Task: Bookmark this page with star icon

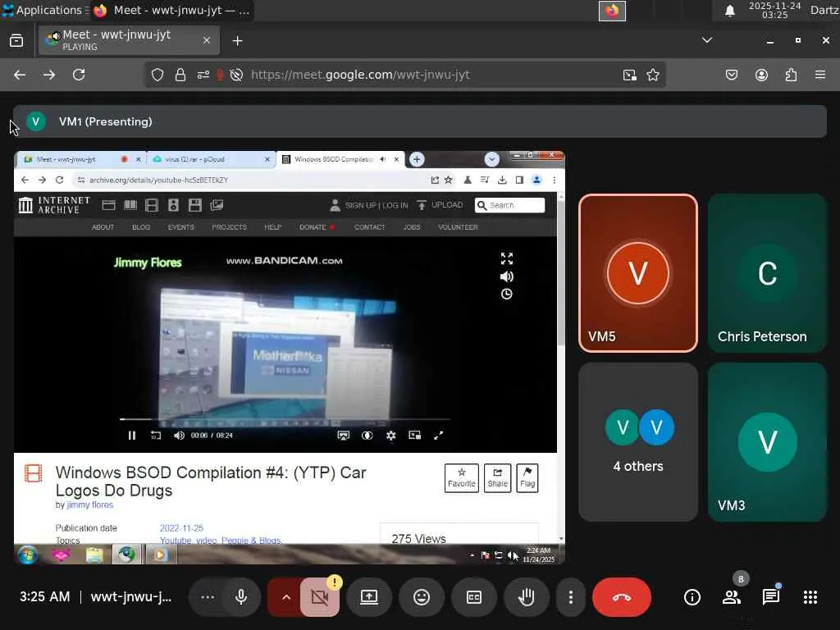Action: (652, 75)
